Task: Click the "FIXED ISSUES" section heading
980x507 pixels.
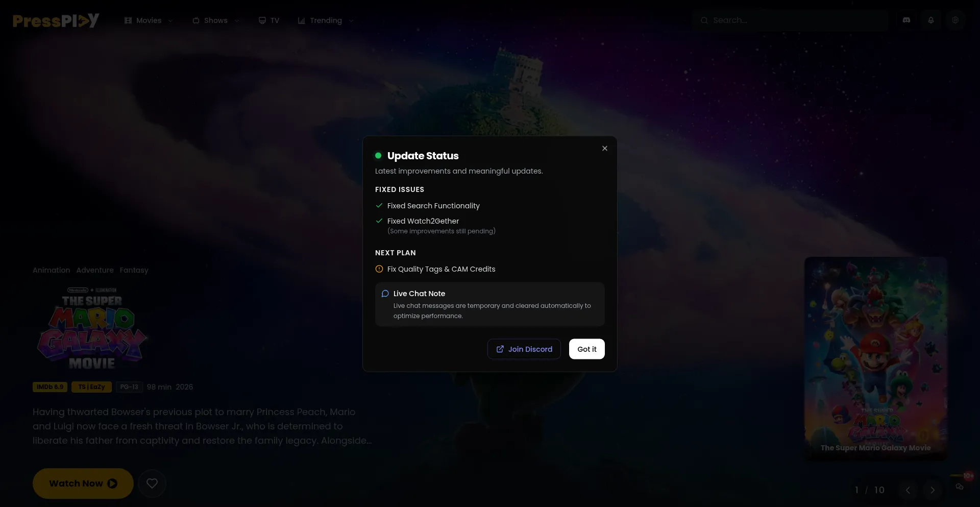Action: click(x=400, y=189)
